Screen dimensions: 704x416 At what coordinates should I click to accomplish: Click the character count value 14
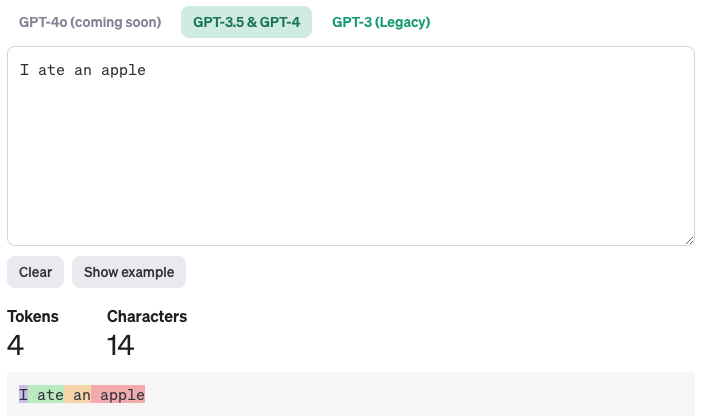tap(120, 345)
